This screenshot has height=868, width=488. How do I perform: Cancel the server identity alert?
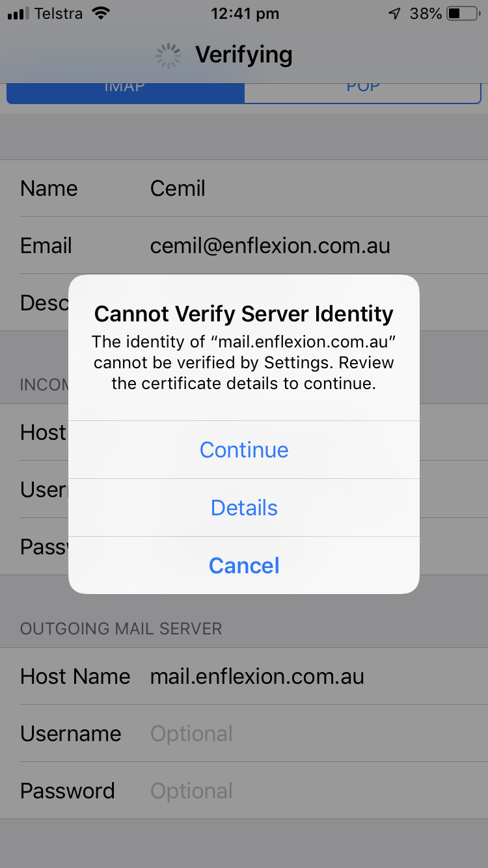(244, 565)
